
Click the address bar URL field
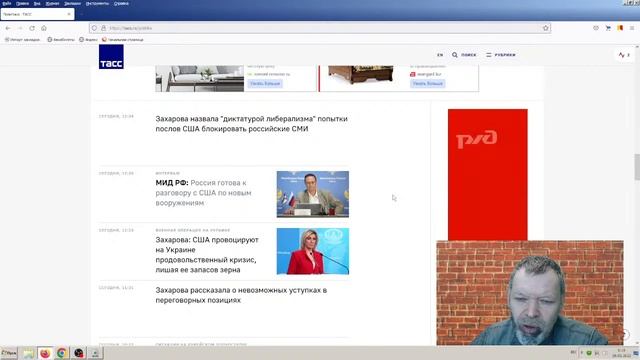pyautogui.click(x=320, y=28)
